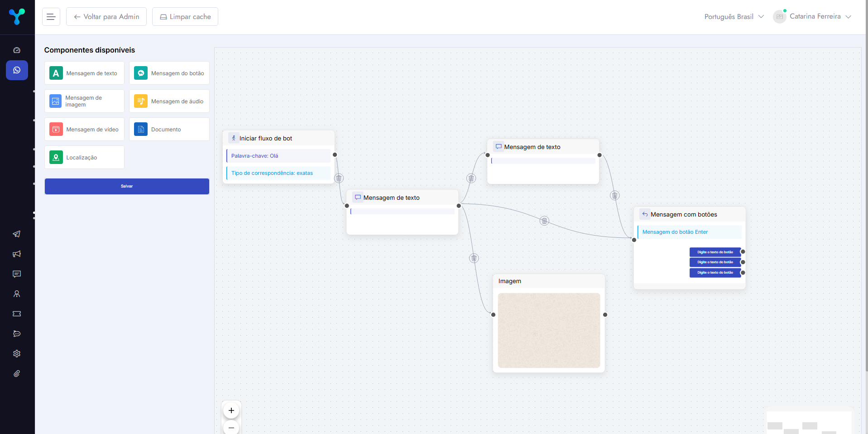Viewport: 868px width, 434px height.
Task: Click the paper plane send icon
Action: point(17,234)
